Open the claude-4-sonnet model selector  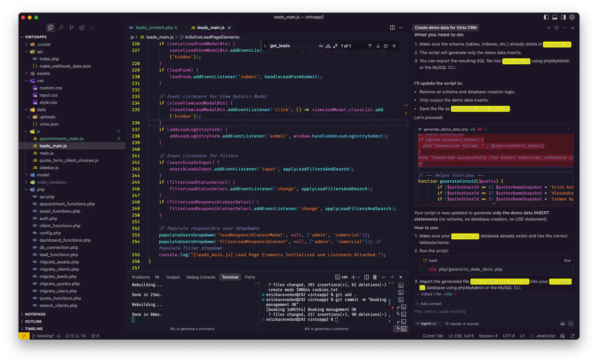click(464, 324)
